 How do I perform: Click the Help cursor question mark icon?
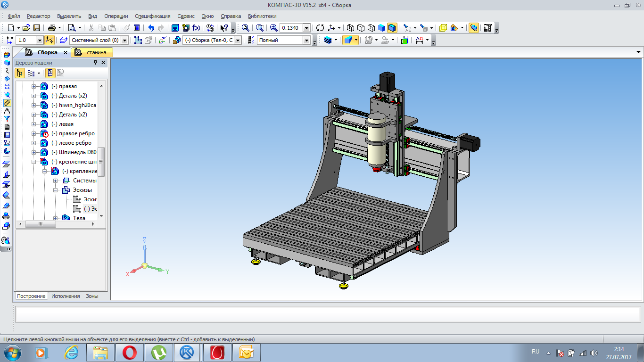(224, 28)
